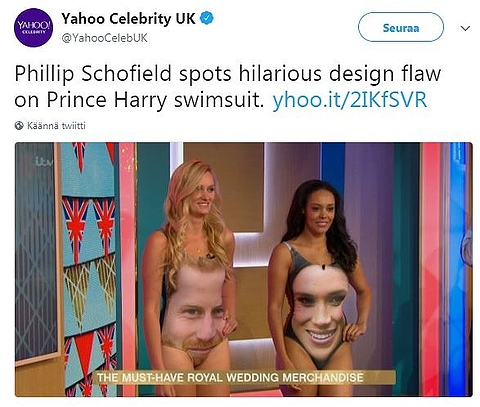Click the @YahooCelebUK handle
Viewport: 480px width, 407px height.
(104, 38)
